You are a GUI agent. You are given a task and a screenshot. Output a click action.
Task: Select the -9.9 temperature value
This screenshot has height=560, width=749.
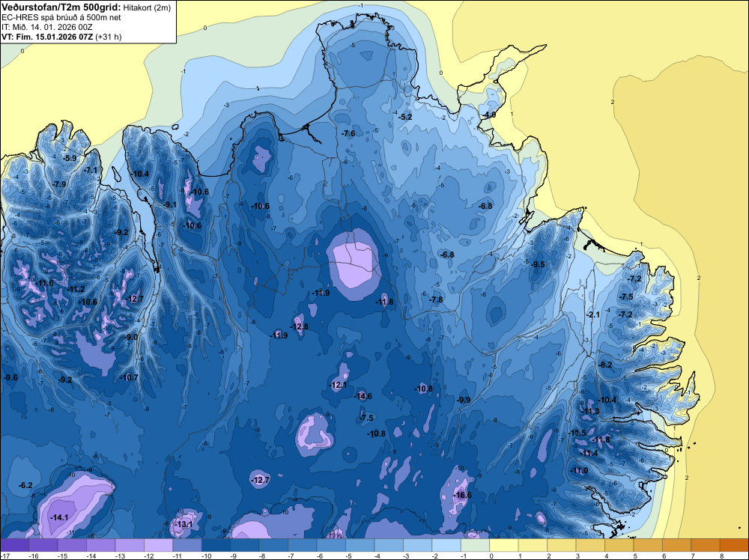pyautogui.click(x=463, y=400)
